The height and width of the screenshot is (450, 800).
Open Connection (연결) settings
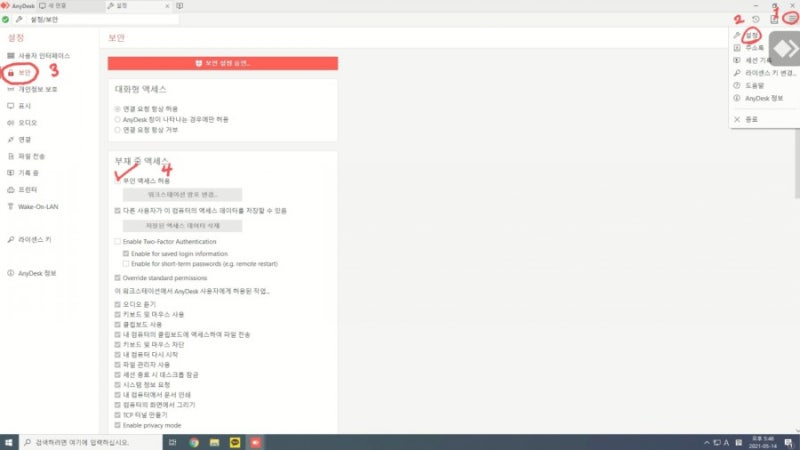[x=19, y=140]
